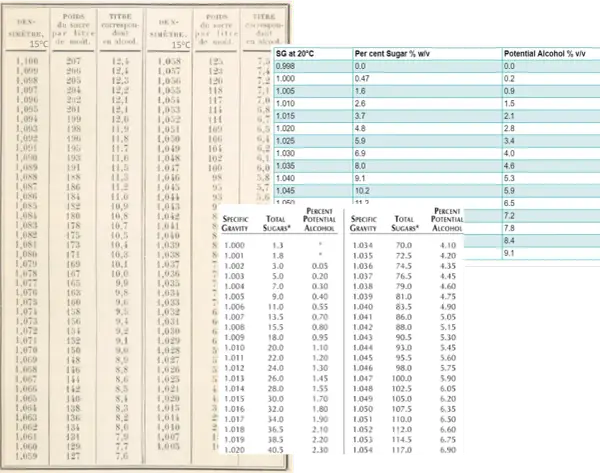Click percent potential alcohol '0.95'
This screenshot has width=600, height=473.
pos(320,338)
